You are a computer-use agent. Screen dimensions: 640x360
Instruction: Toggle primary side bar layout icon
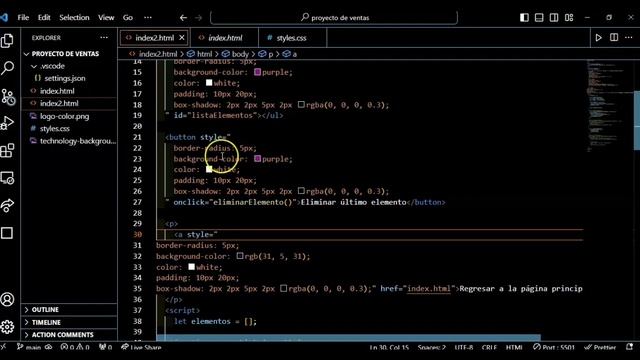tap(524, 18)
